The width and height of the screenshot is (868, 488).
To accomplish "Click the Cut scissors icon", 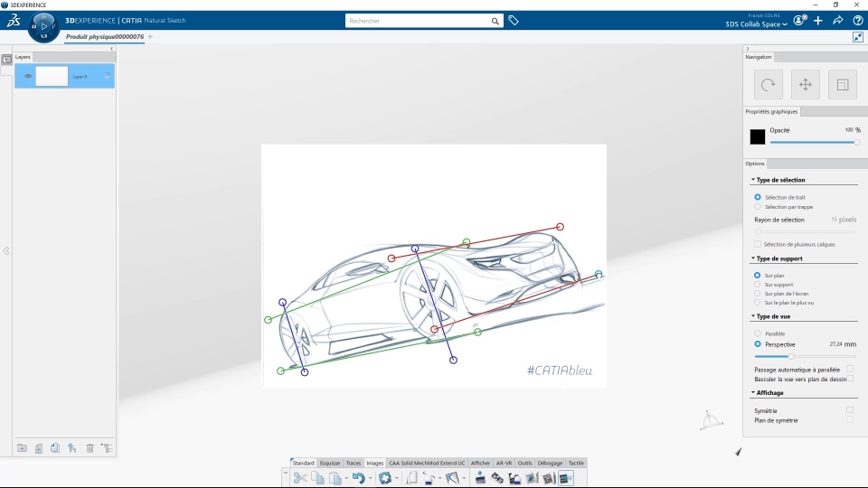I will coord(300,477).
